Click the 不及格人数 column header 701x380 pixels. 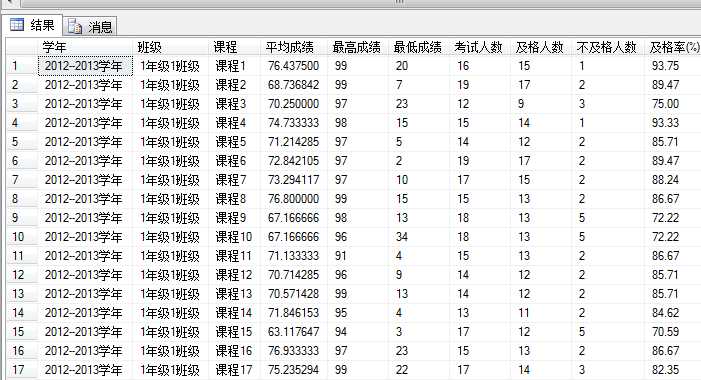(x=608, y=47)
